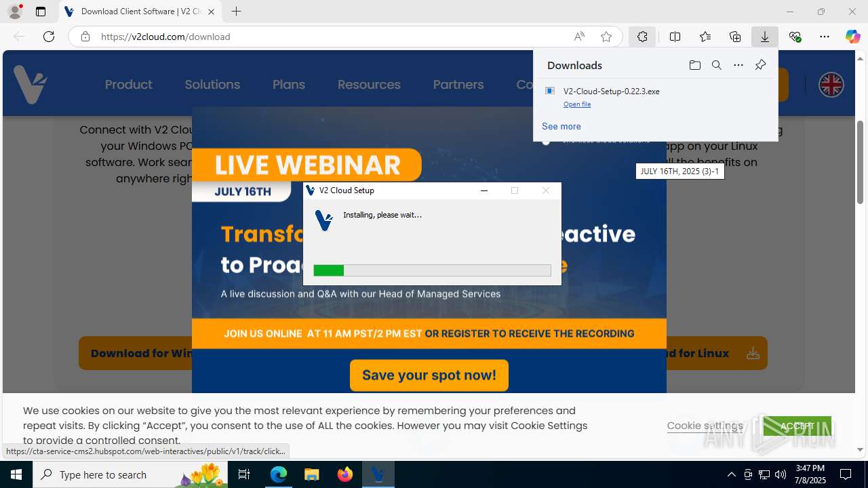Select V2 Cloud Setup taskbar icon
Viewport: 868px width, 488px height.
tap(378, 474)
